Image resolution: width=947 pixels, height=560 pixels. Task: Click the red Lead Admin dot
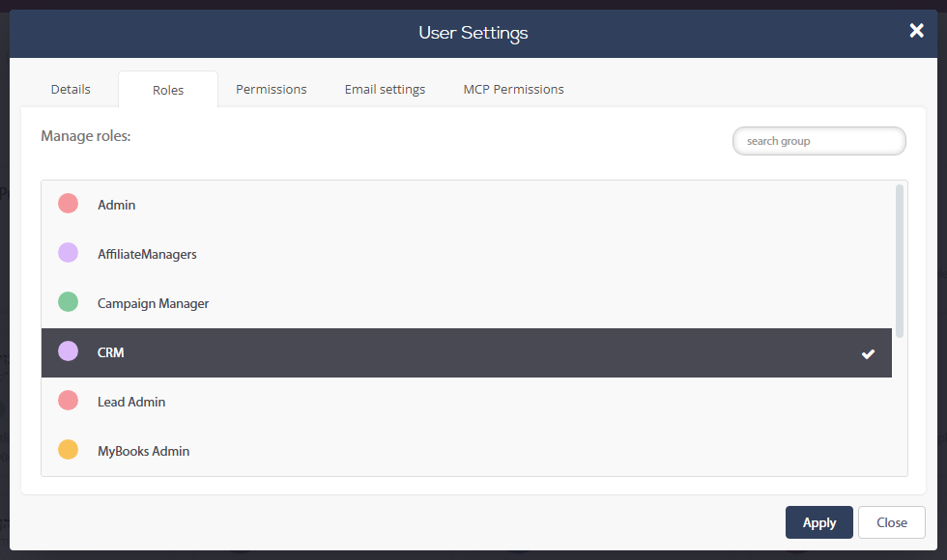(69, 400)
